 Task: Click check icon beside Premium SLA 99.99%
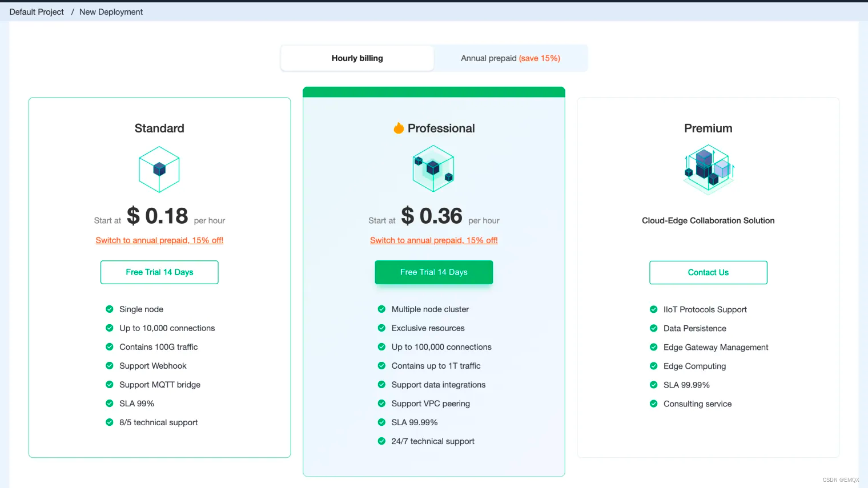tap(654, 385)
